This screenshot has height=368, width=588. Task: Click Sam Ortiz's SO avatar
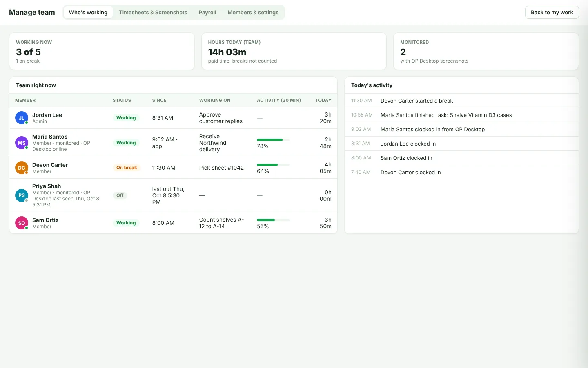click(x=22, y=223)
